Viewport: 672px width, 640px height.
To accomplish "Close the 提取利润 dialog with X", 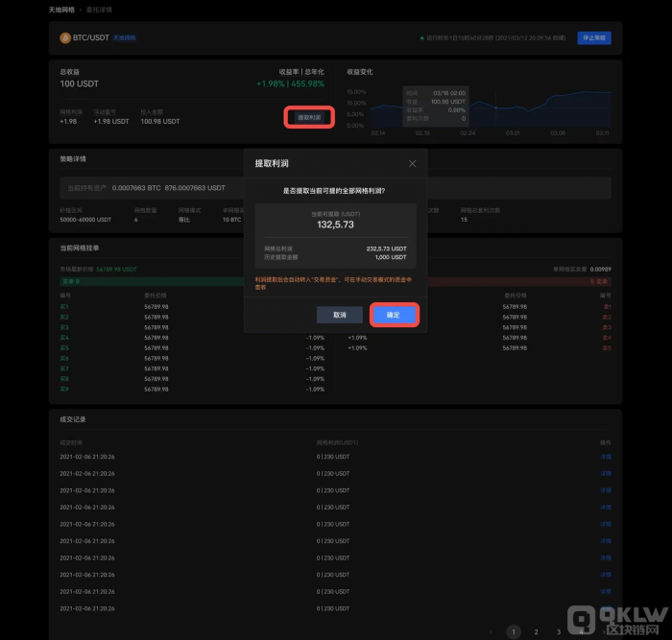I will click(412, 164).
